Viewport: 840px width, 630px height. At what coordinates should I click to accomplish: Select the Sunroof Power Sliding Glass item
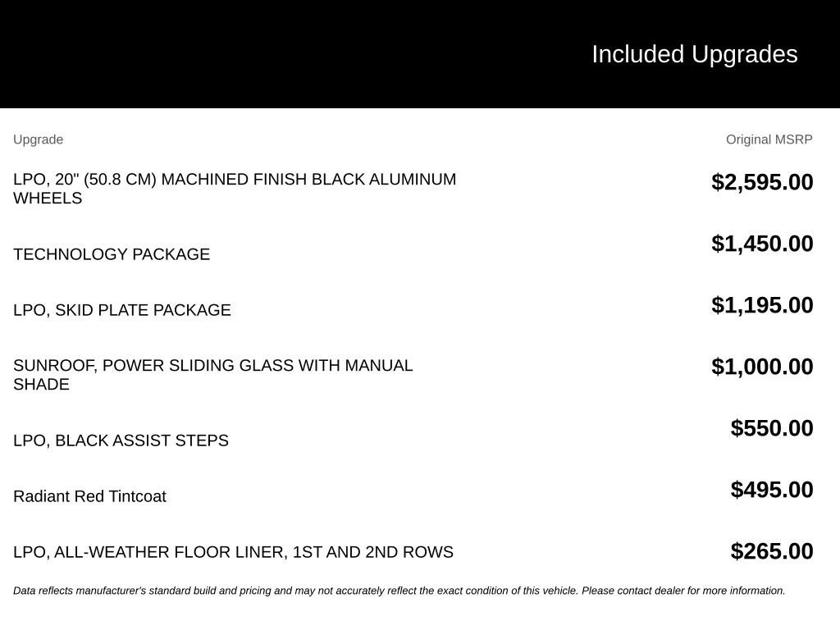pyautogui.click(x=213, y=374)
